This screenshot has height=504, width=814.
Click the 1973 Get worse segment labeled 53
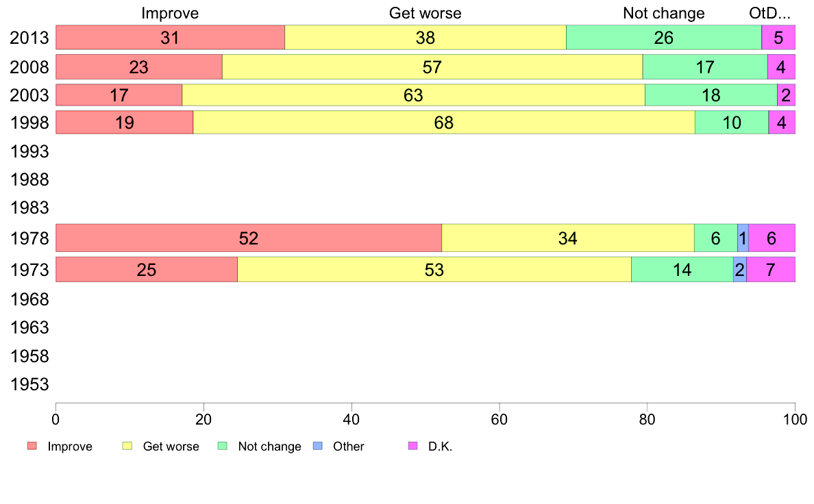pyautogui.click(x=434, y=270)
